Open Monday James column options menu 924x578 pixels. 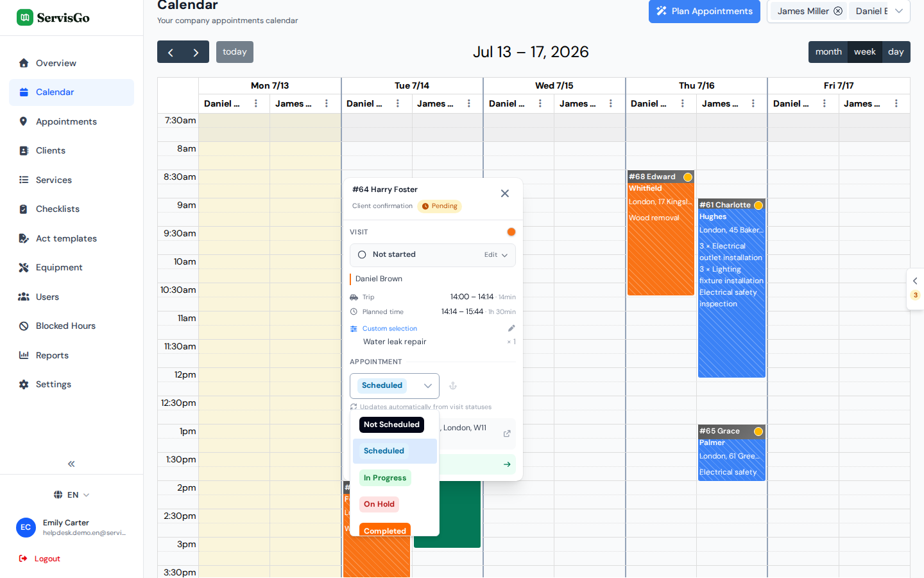click(x=327, y=103)
